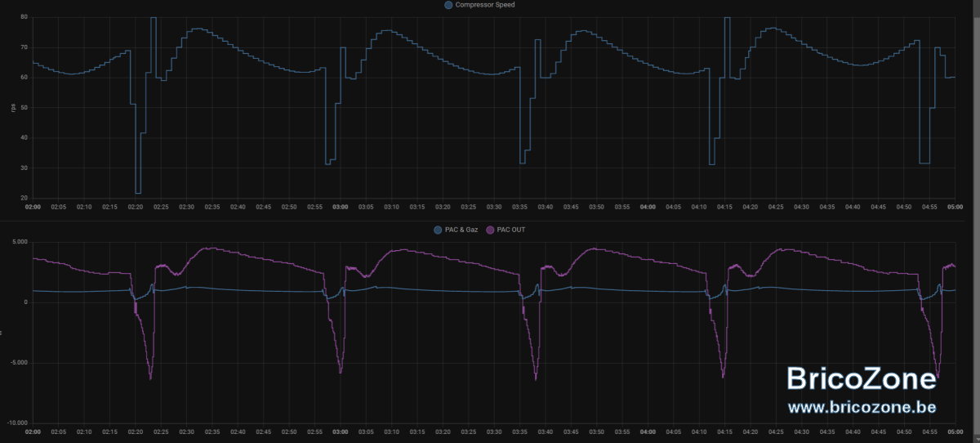The image size is (980, 443).
Task: Click the 05:00 label on top chart axis
Action: pos(955,207)
